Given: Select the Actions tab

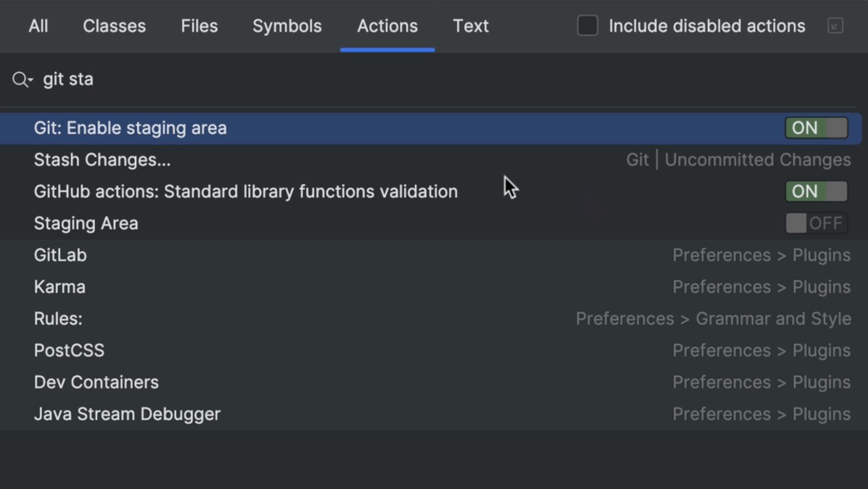Looking at the screenshot, I should click(x=387, y=26).
